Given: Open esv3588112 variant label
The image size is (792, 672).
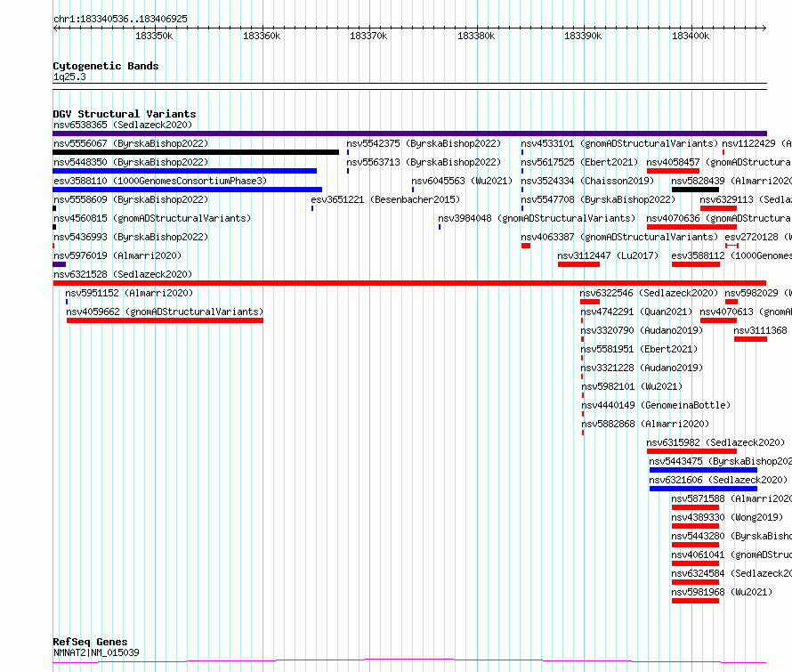Looking at the screenshot, I should (x=731, y=255).
